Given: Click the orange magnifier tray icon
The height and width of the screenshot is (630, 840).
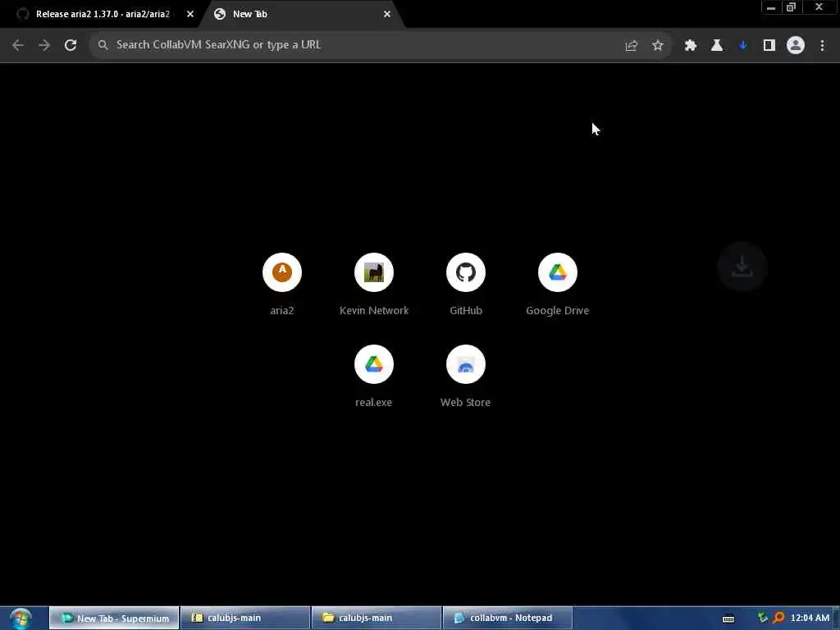Looking at the screenshot, I should [x=778, y=619].
